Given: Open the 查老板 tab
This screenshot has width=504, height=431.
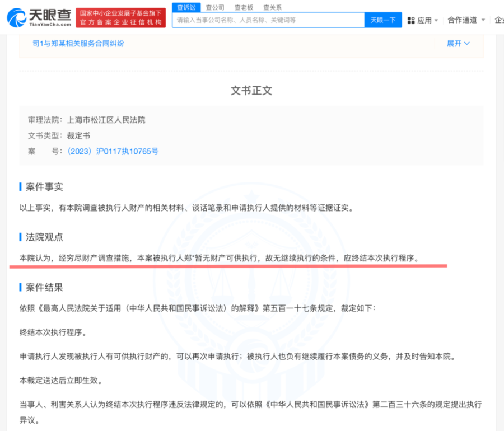Looking at the screenshot, I should (244, 7).
